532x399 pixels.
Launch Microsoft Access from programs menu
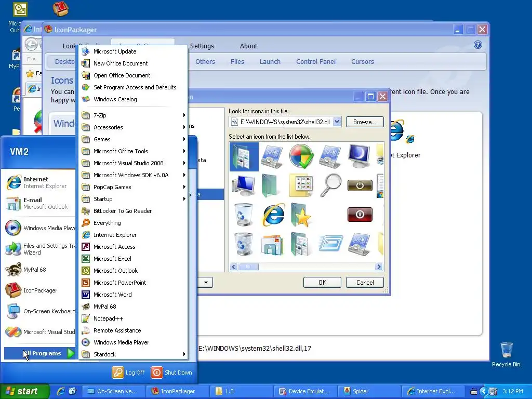(x=133, y=247)
